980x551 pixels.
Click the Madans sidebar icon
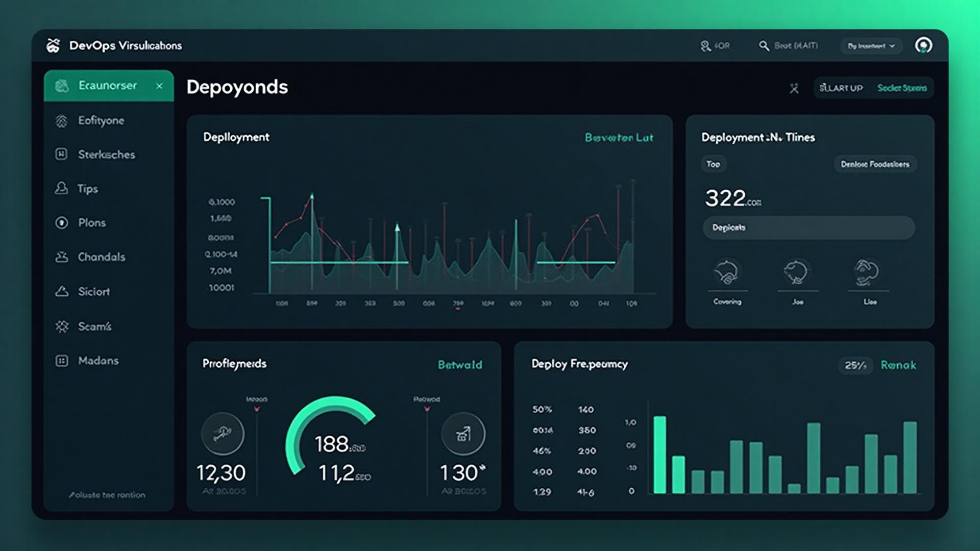tap(61, 361)
